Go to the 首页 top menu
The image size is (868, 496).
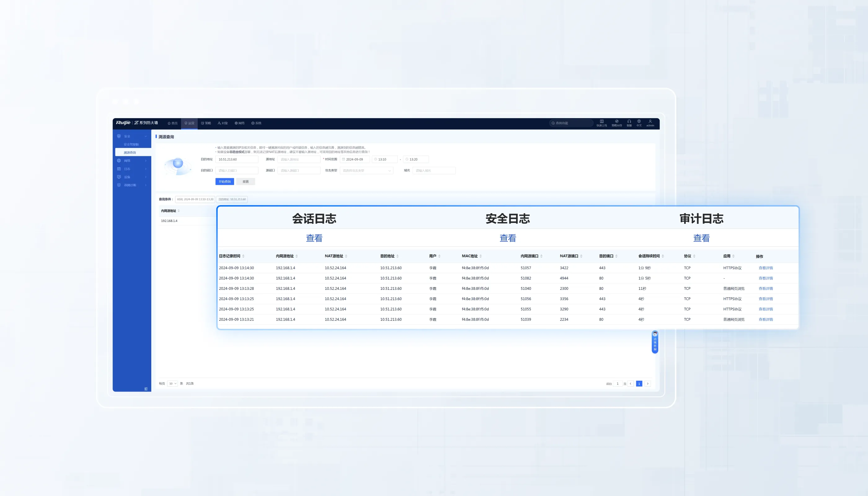(x=173, y=123)
